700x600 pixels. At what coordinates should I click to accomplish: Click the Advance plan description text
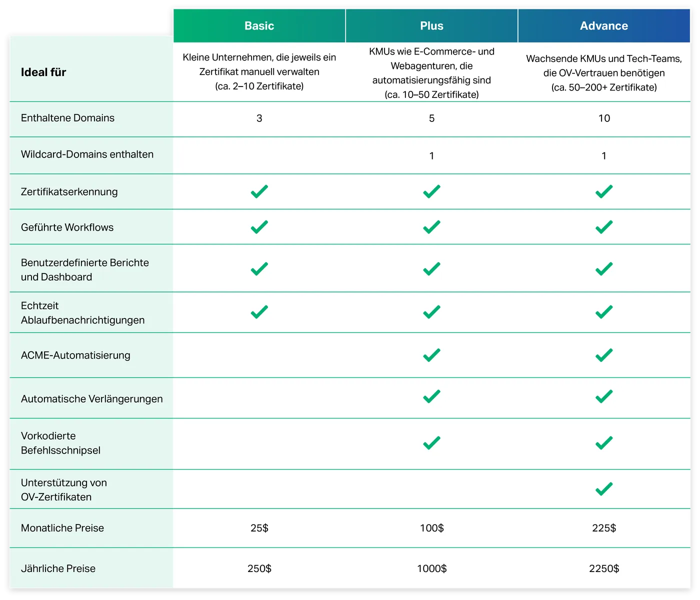pyautogui.click(x=603, y=73)
